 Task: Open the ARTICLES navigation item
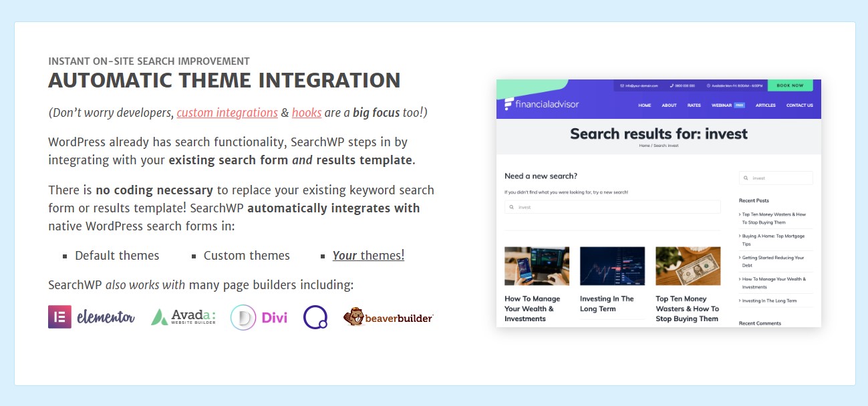click(x=765, y=106)
